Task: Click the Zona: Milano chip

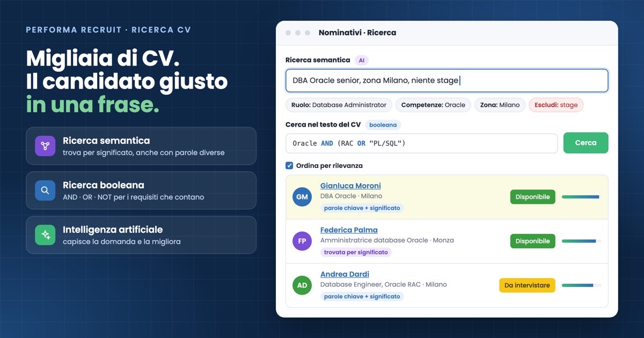Action: [x=500, y=105]
